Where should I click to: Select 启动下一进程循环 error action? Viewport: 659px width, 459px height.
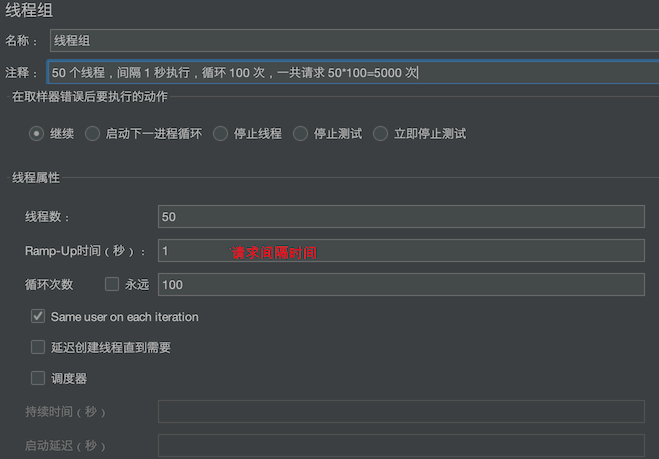[x=93, y=134]
